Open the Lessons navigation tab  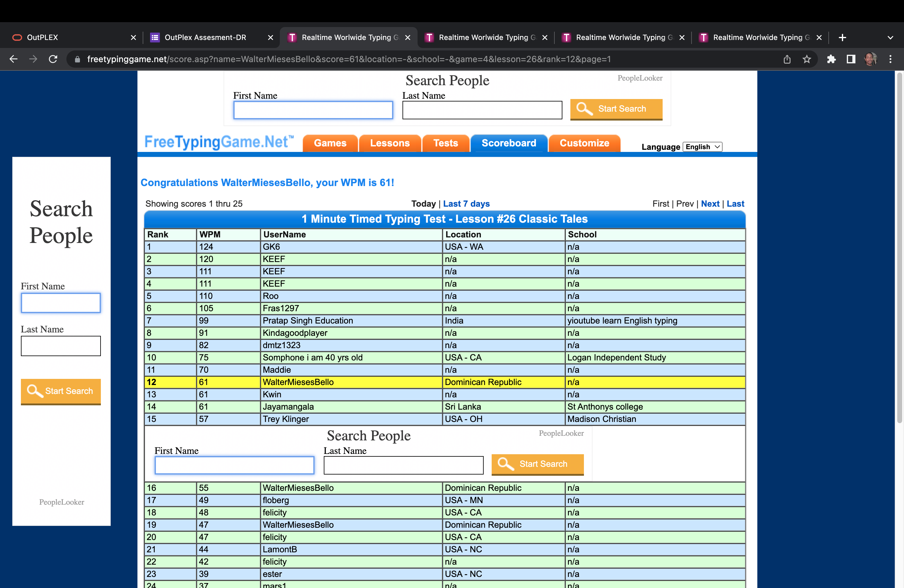[390, 143]
